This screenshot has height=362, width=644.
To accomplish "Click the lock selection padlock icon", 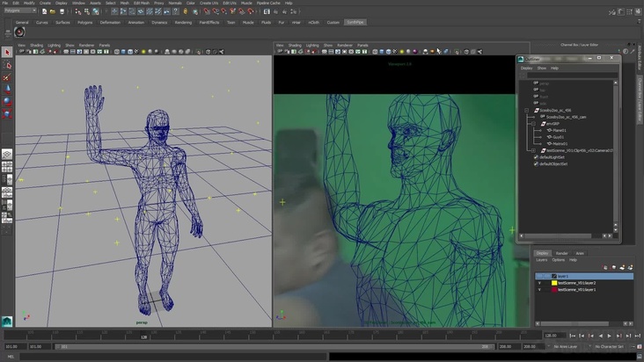I will pyautogui.click(x=186, y=11).
